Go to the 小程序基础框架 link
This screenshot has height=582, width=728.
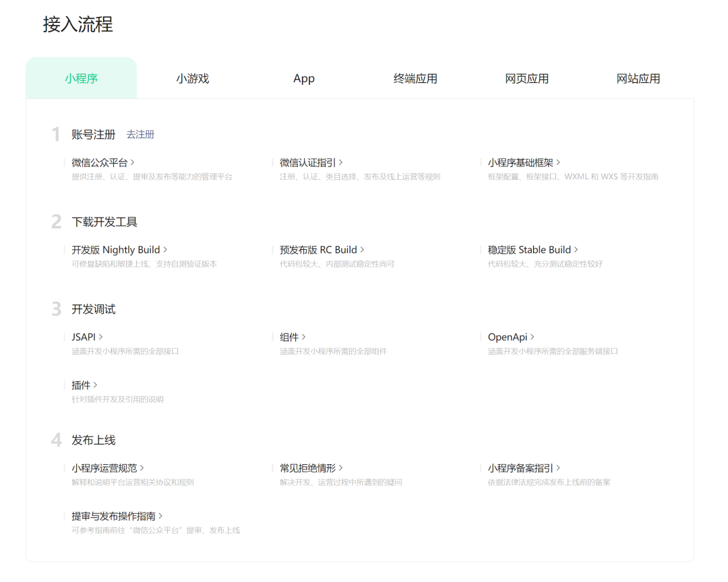point(524,162)
